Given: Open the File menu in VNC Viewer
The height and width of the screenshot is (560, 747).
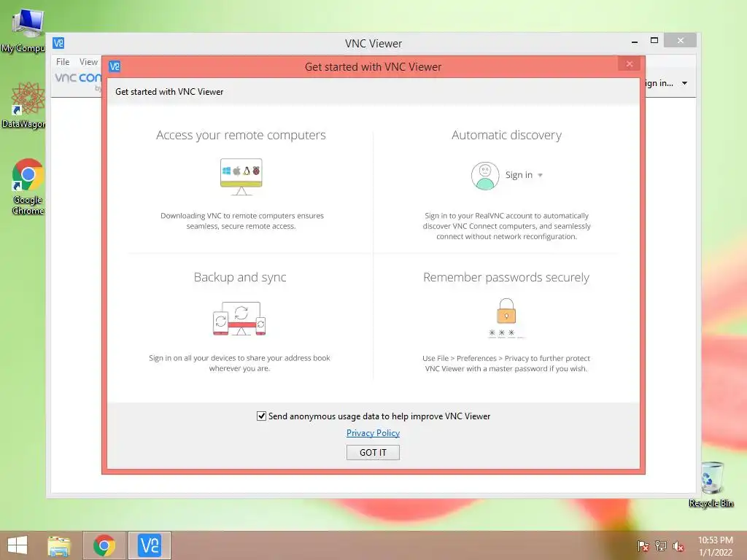Looking at the screenshot, I should 63,62.
